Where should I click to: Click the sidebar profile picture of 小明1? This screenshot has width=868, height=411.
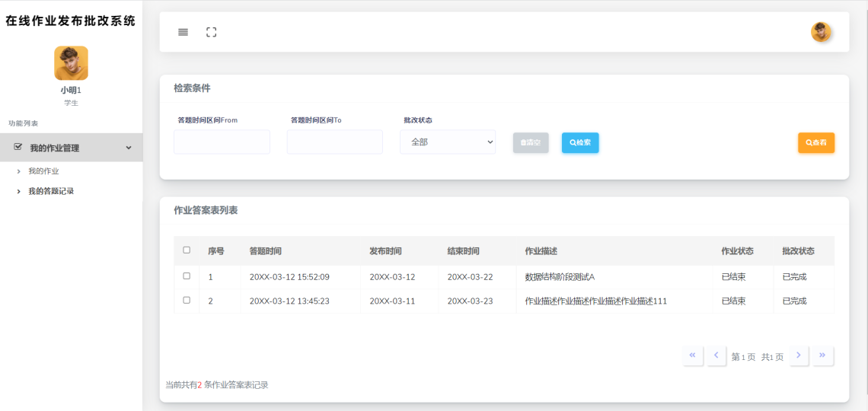click(x=71, y=63)
